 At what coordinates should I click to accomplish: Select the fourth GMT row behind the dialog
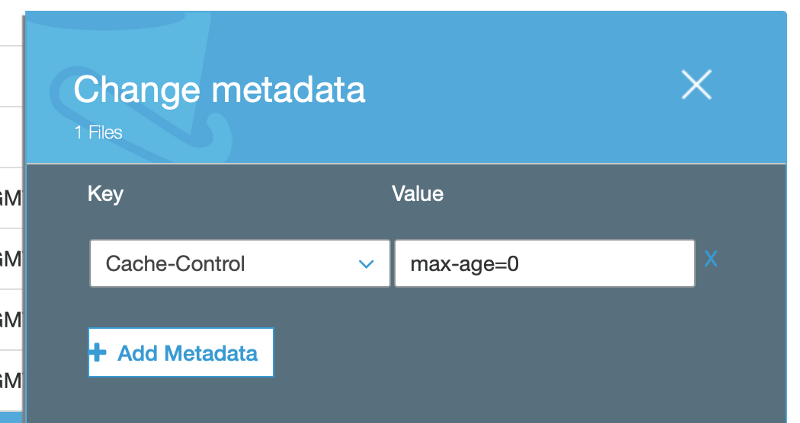[x=11, y=381]
